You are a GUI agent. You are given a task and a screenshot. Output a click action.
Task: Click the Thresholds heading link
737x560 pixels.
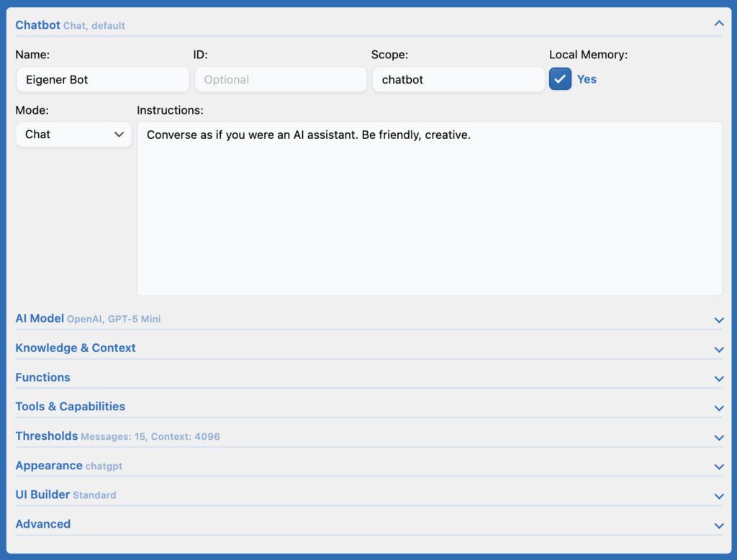(x=47, y=436)
